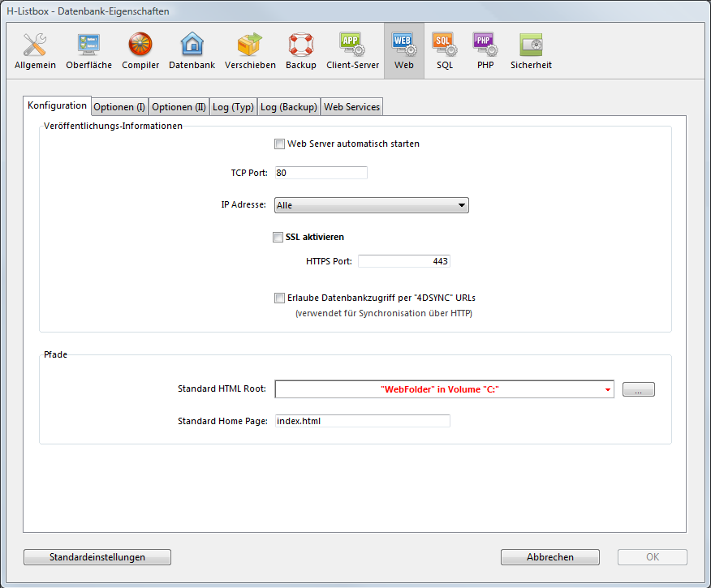Image resolution: width=711 pixels, height=588 pixels.
Task: Browse for HTML root folder with ... button
Action: coord(639,389)
